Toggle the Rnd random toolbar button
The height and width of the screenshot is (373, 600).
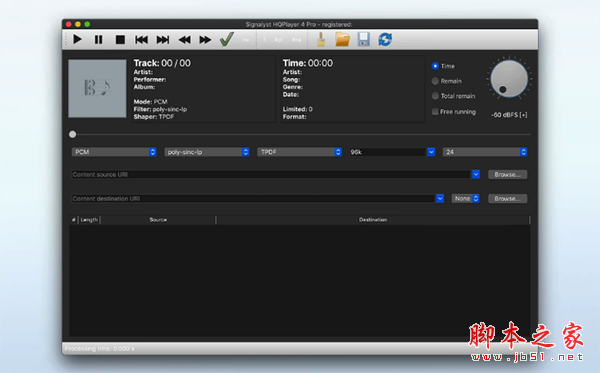[296, 40]
